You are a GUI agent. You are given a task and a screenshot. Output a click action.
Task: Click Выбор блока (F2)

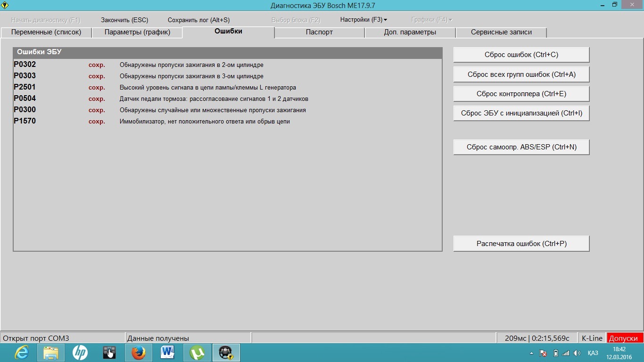[296, 20]
